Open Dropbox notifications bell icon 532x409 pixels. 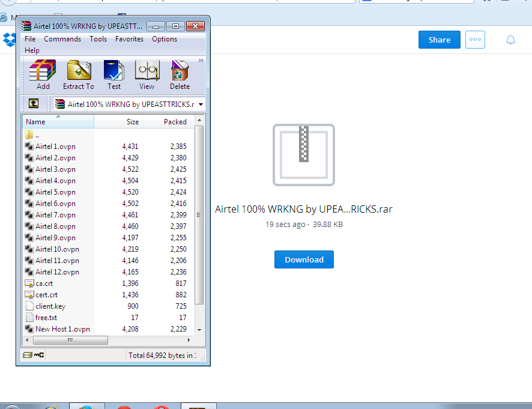pos(510,40)
